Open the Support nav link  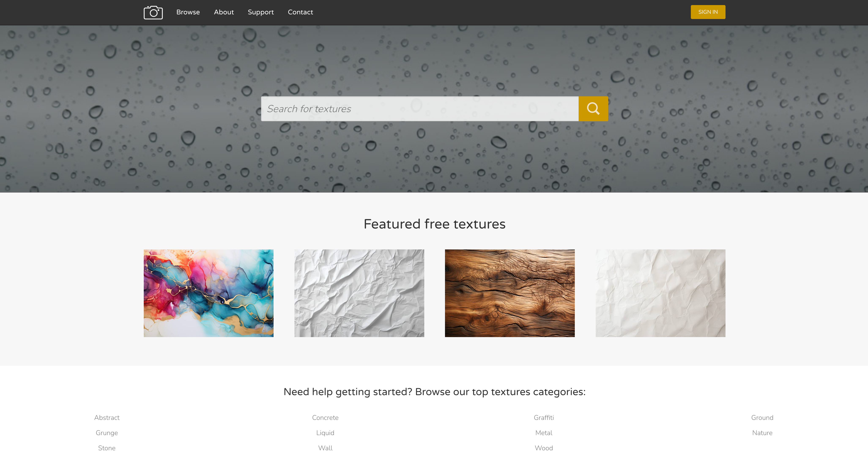click(x=261, y=12)
